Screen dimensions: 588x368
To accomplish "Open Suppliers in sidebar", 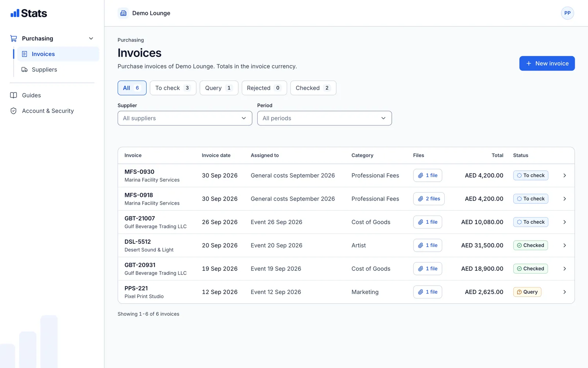I will 58,70.
